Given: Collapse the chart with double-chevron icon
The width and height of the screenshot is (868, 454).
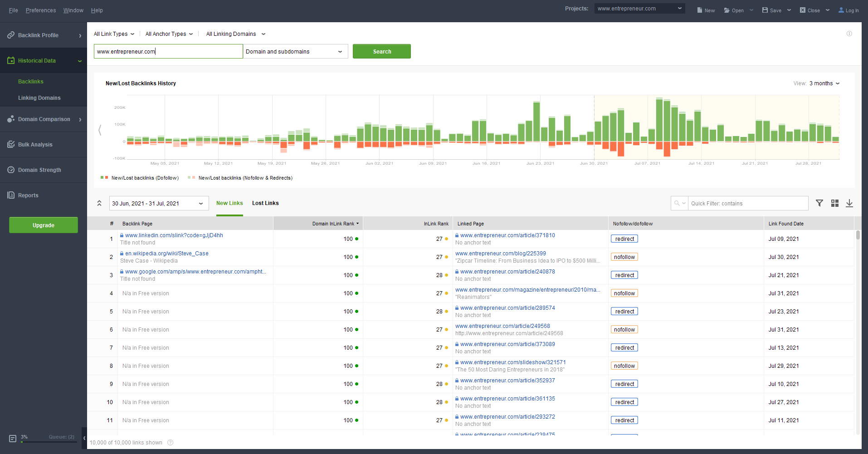Looking at the screenshot, I should coord(99,203).
